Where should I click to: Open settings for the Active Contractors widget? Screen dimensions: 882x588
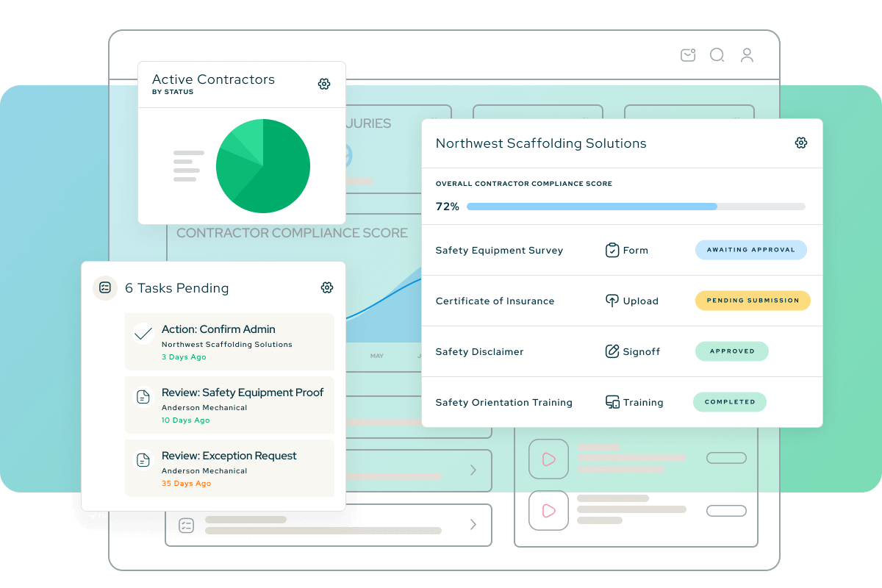click(324, 84)
